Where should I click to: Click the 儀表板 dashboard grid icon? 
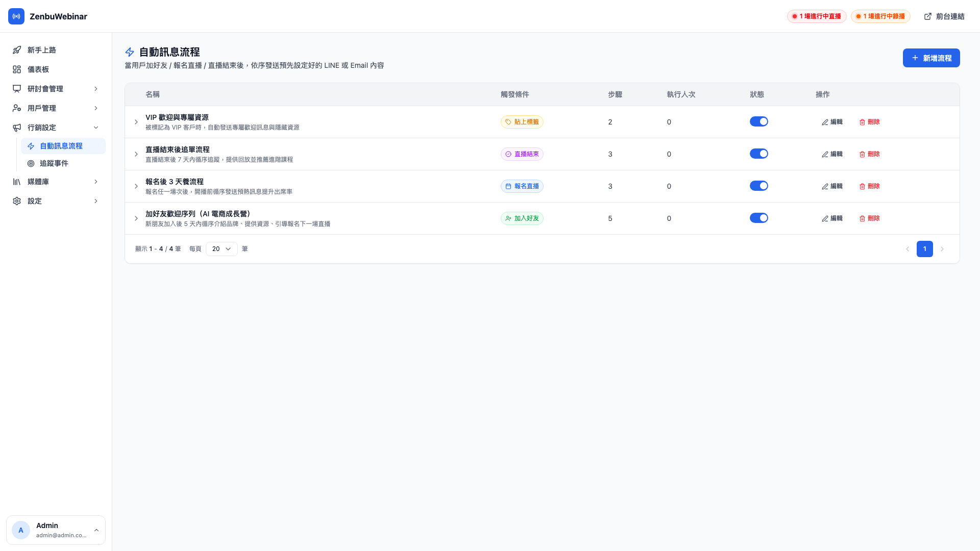17,69
